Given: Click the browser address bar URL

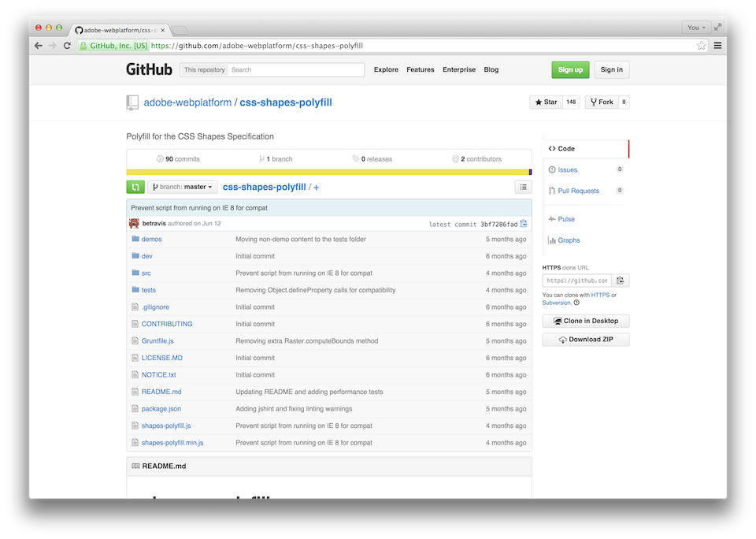Looking at the screenshot, I should click(x=257, y=46).
